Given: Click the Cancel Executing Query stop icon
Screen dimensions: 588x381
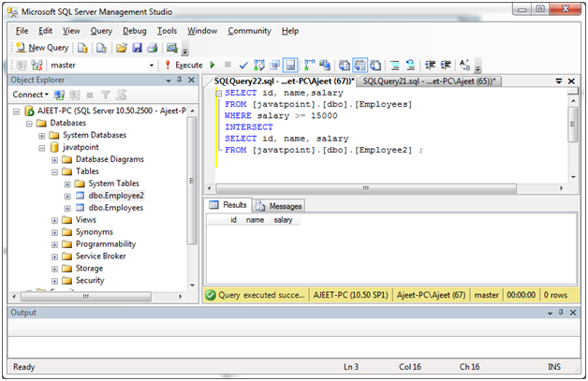Looking at the screenshot, I should pyautogui.click(x=228, y=65).
